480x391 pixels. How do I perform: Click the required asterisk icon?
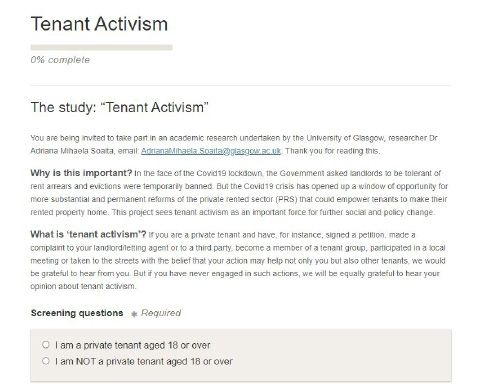[x=134, y=314]
